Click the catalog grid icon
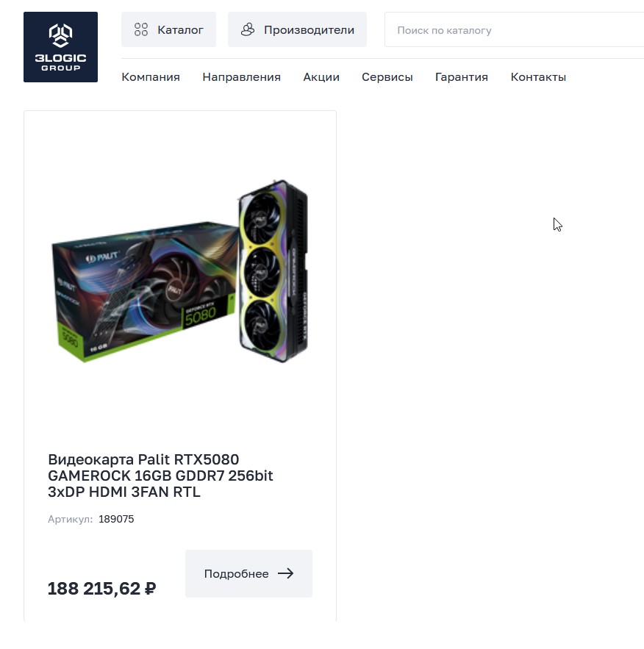 [x=140, y=29]
